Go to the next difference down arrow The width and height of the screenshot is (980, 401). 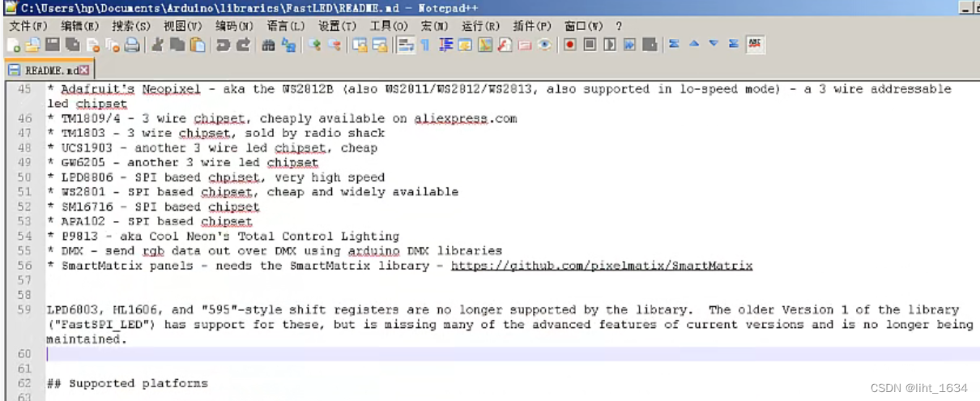(x=714, y=44)
